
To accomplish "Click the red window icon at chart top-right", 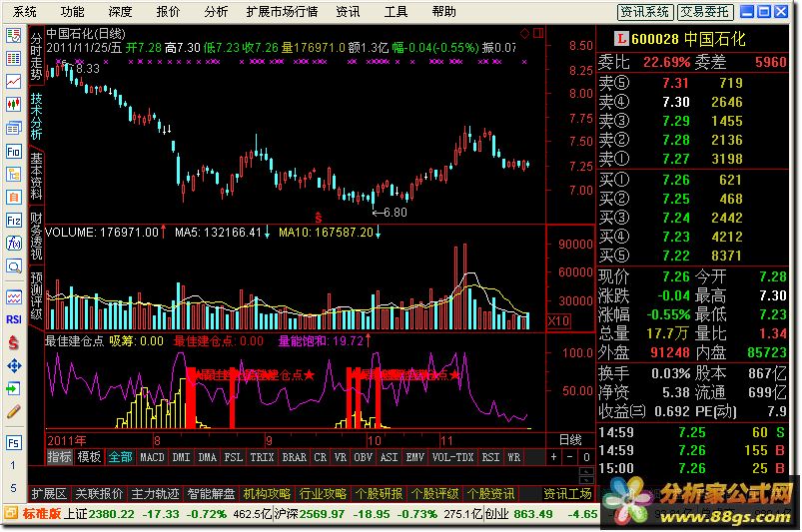I will pyautogui.click(x=538, y=33).
